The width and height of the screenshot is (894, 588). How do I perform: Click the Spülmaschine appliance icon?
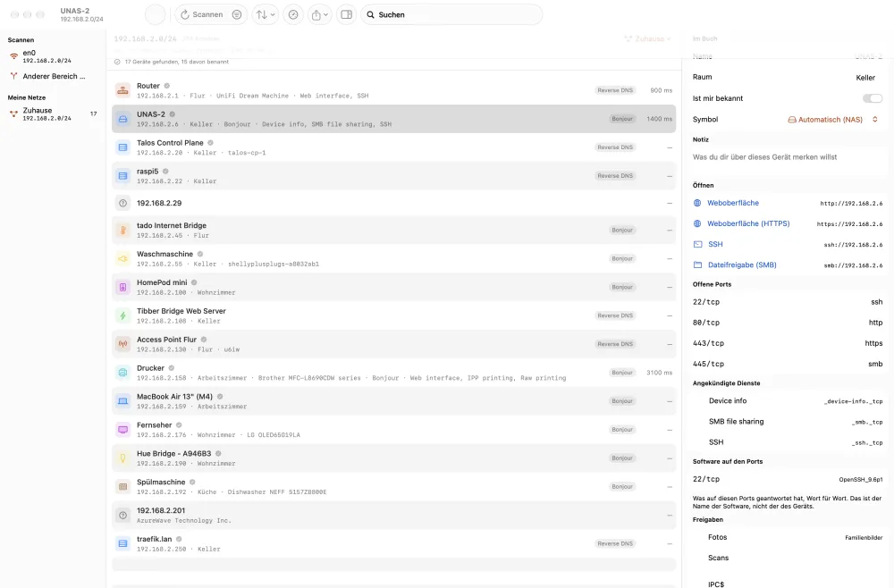pos(122,487)
